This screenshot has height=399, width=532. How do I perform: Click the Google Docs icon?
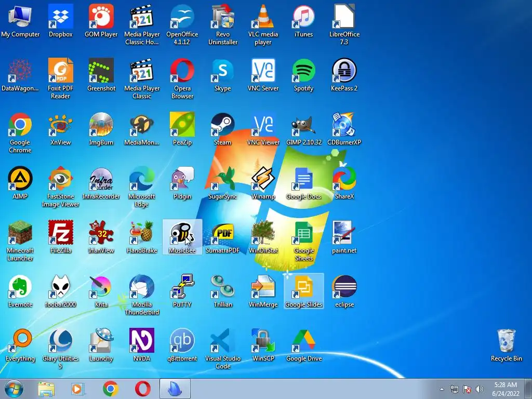point(303,183)
